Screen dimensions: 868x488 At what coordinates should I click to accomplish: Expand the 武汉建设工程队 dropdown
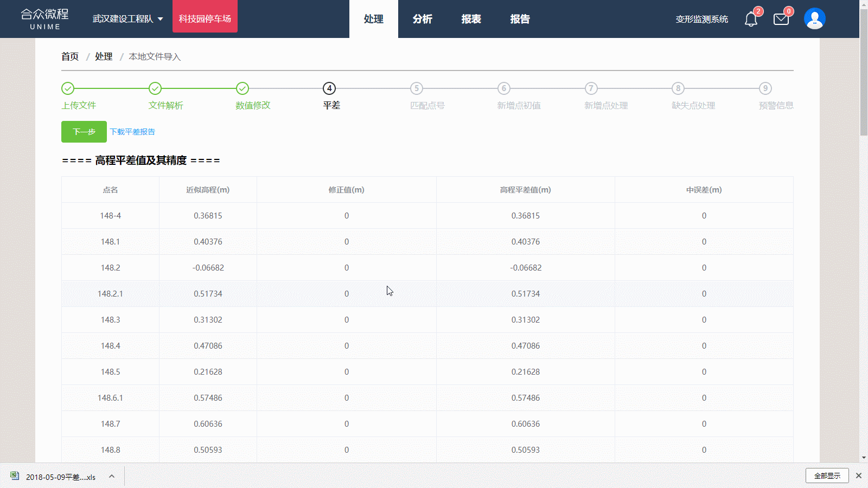(x=128, y=19)
